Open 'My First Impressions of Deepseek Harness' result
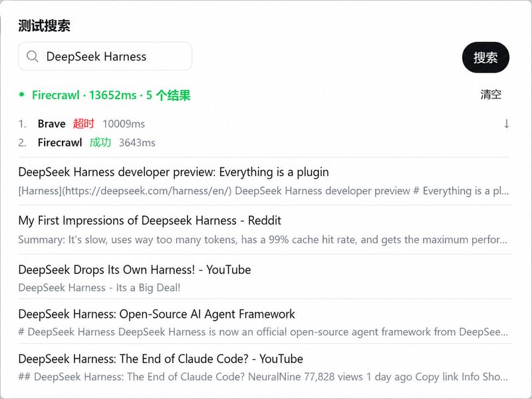This screenshot has height=399, width=532. [150, 221]
